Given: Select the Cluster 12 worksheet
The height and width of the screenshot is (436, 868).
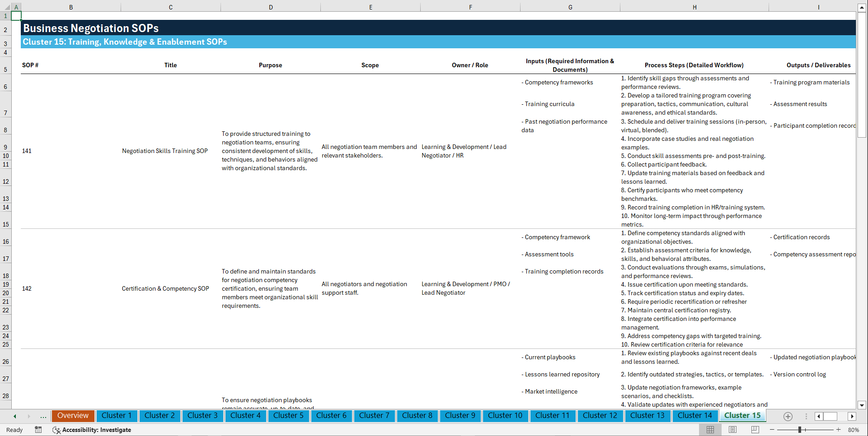Looking at the screenshot, I should click(600, 416).
